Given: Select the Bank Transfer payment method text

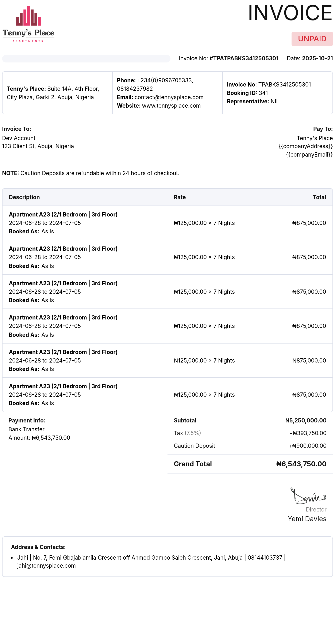Looking at the screenshot, I should [27, 429].
